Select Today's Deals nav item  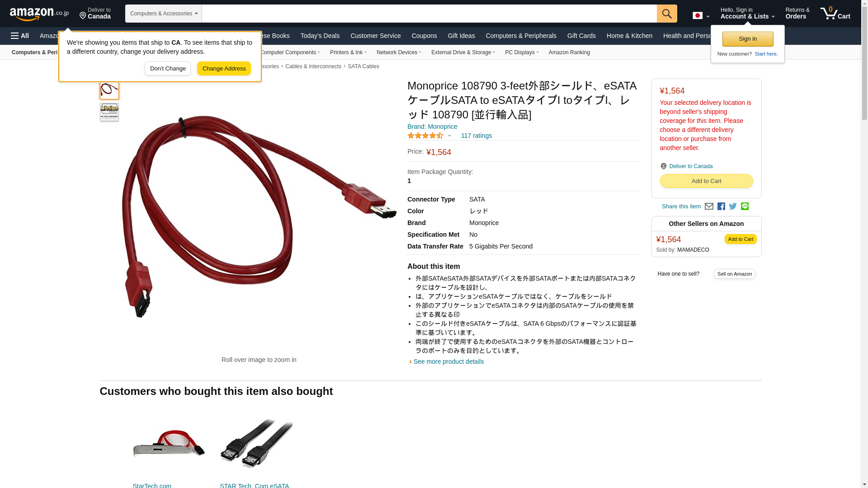320,36
